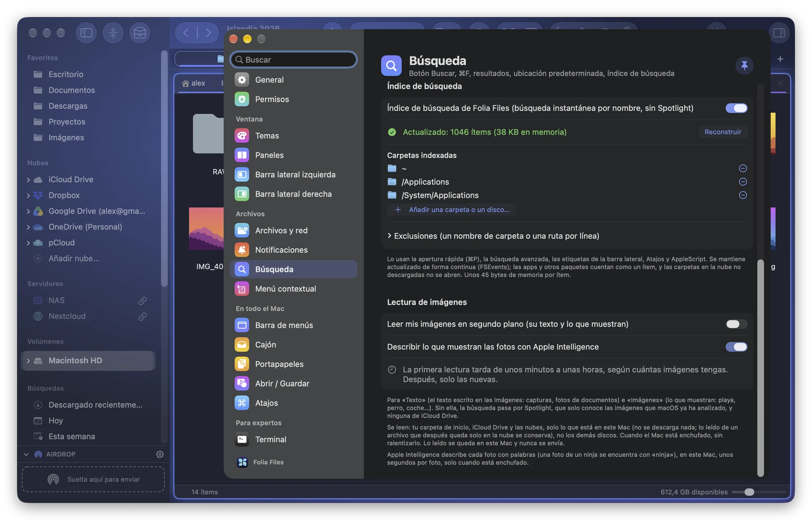This screenshot has width=812, height=520.
Task: Remove /Applications from indexed folders
Action: tap(743, 181)
